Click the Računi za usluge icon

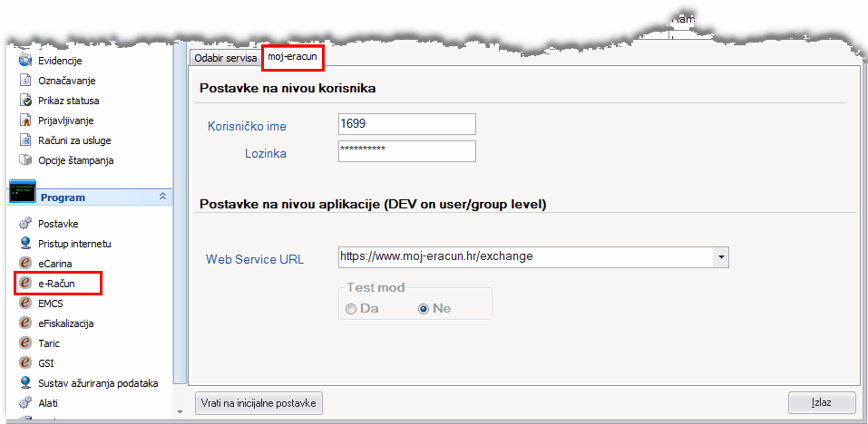[x=24, y=140]
